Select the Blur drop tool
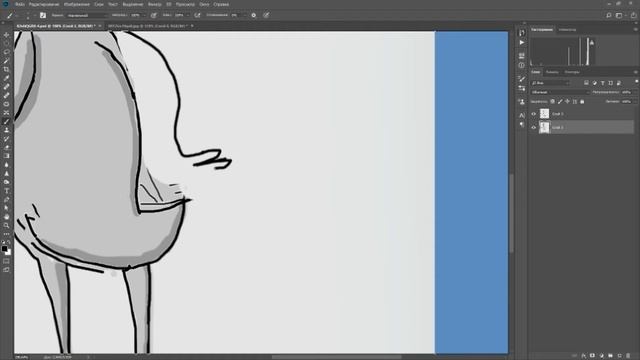 [x=6, y=164]
